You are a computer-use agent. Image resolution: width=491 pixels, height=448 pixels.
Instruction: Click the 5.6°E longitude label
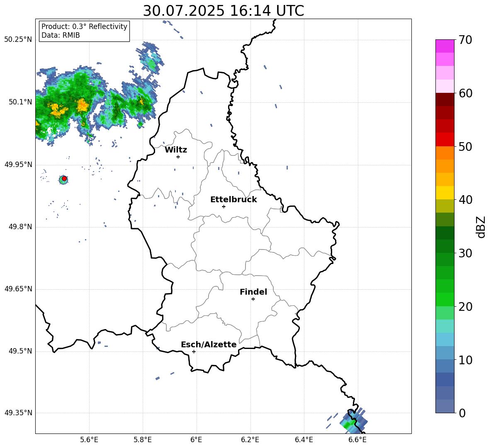(x=89, y=440)
